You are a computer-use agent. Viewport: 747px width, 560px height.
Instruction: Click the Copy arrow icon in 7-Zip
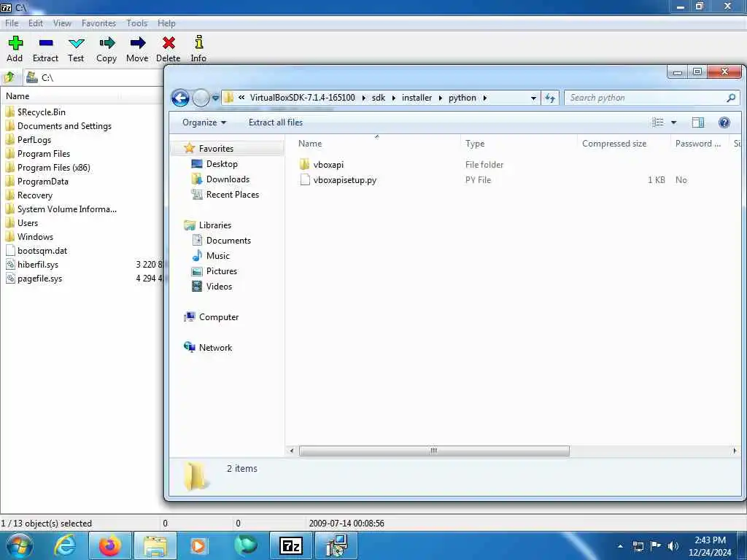click(107, 43)
